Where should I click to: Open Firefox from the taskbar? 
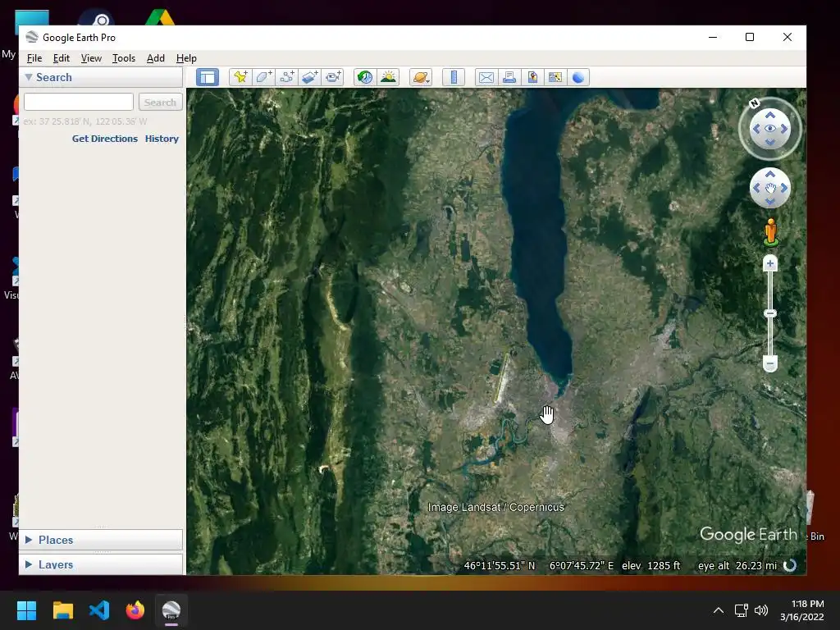tap(135, 610)
